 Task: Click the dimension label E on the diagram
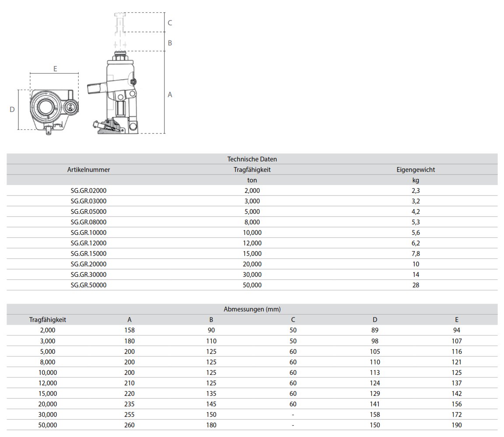coord(55,69)
